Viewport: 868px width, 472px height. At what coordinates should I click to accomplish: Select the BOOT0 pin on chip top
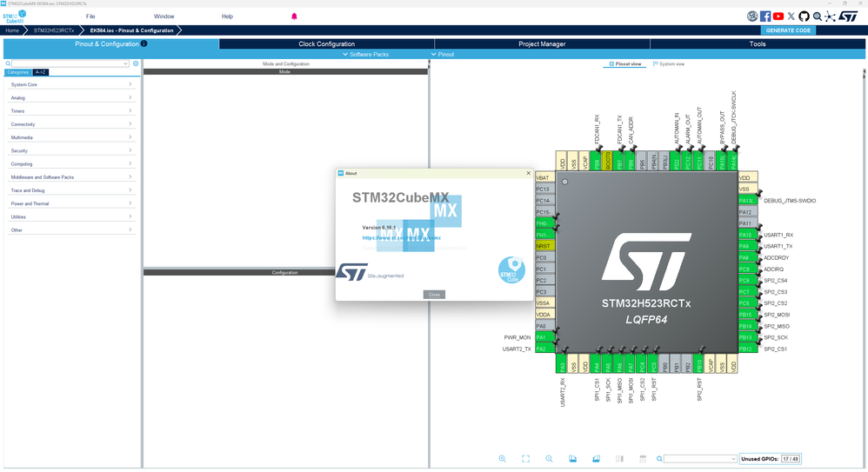click(x=608, y=161)
